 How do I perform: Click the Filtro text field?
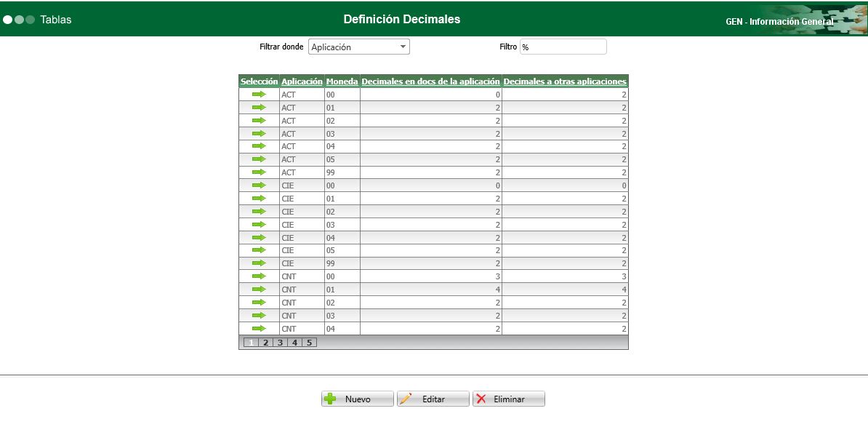tap(563, 47)
